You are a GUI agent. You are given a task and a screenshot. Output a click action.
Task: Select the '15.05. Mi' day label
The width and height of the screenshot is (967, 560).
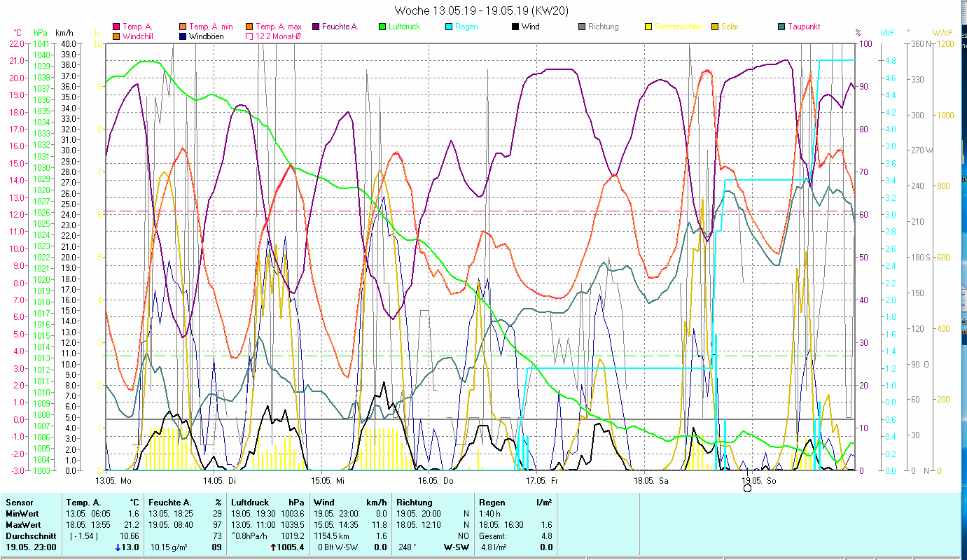(328, 481)
